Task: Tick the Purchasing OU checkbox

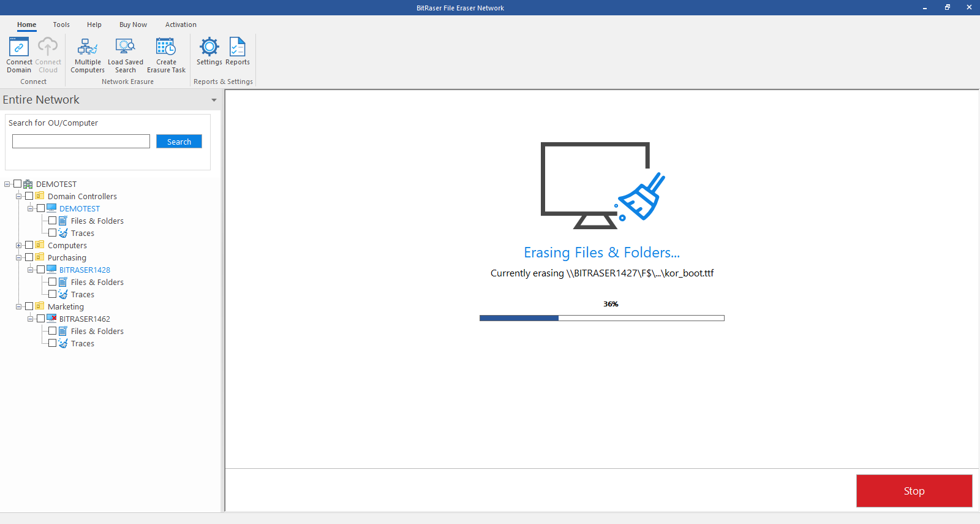Action: [29, 257]
